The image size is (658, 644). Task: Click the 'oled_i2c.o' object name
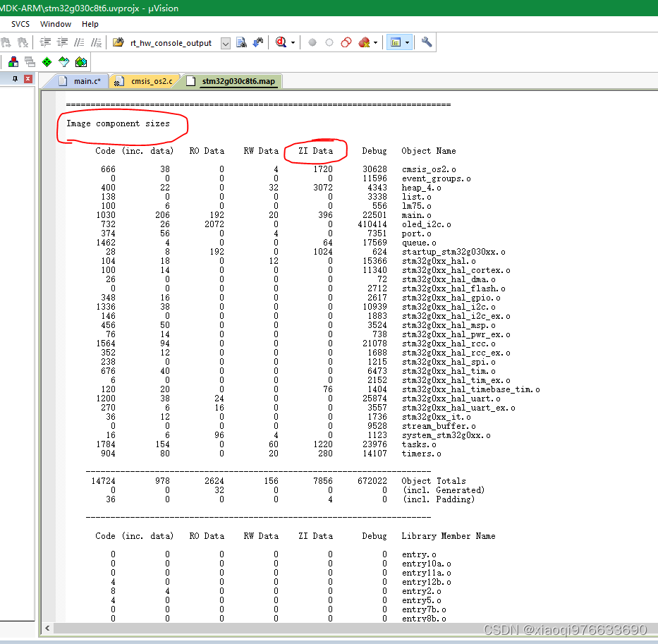(x=427, y=224)
